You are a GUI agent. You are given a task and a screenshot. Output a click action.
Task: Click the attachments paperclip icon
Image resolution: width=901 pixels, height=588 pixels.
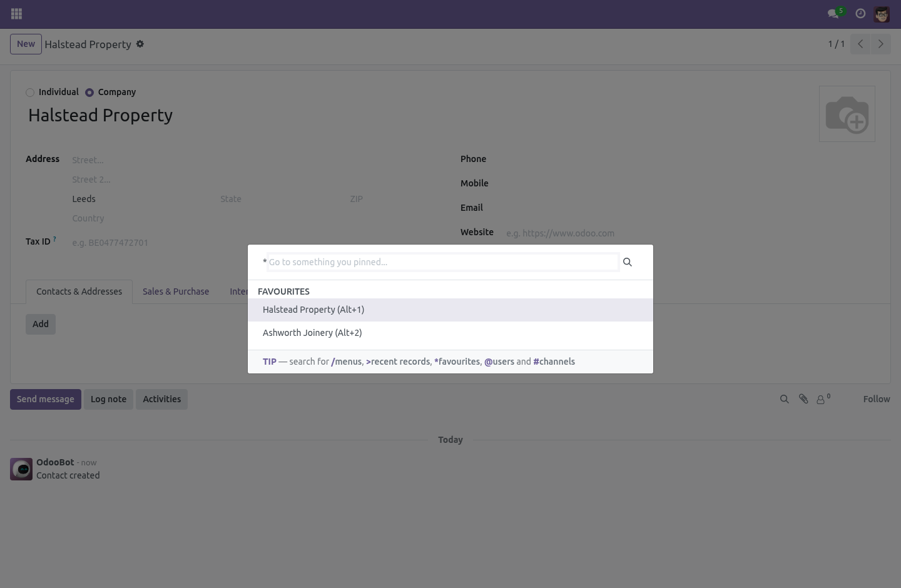click(803, 399)
